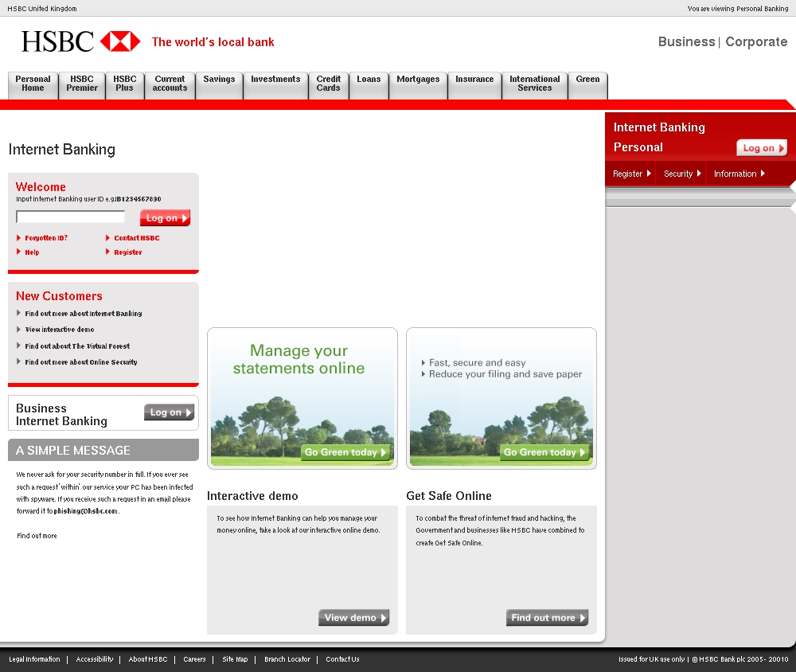
Task: Click the HSBC United Kingdom header text
Action: [42, 9]
